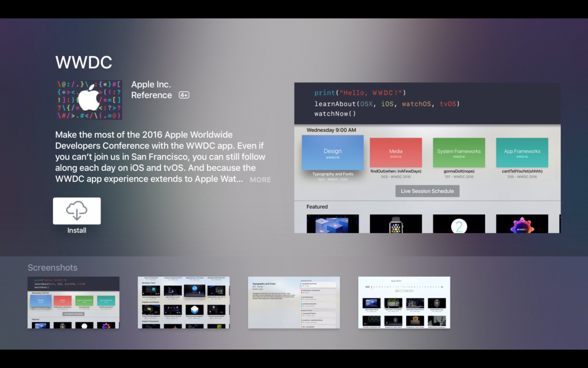Screen dimensions: 588x368
Task: View the third screenshot, Typography and Fonts detail
Action: coord(294,303)
